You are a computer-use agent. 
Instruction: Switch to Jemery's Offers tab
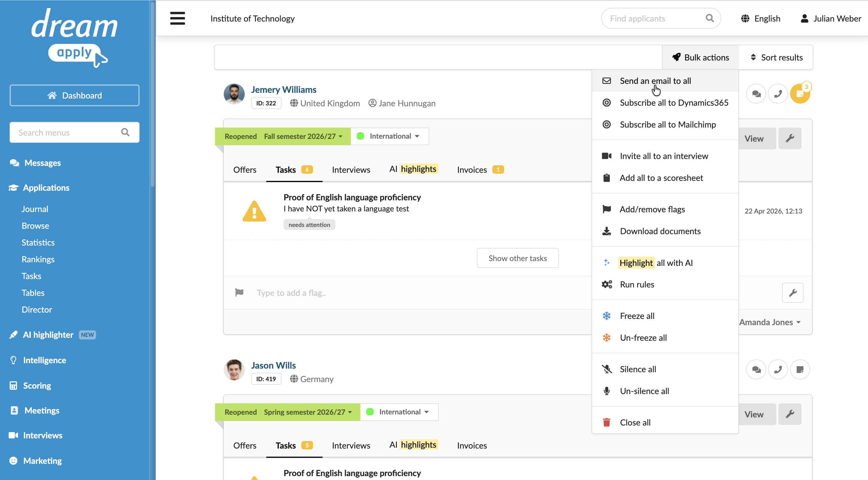(245, 169)
